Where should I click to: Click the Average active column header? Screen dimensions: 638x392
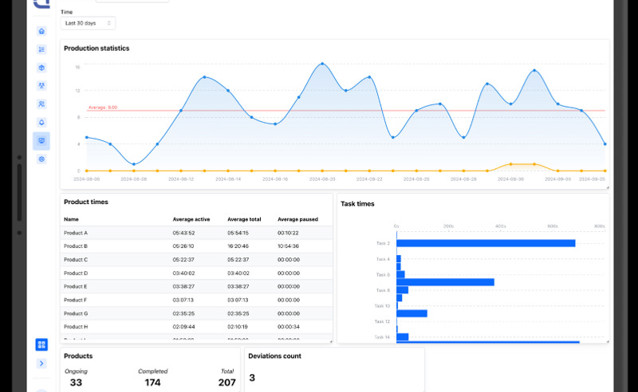(x=191, y=219)
